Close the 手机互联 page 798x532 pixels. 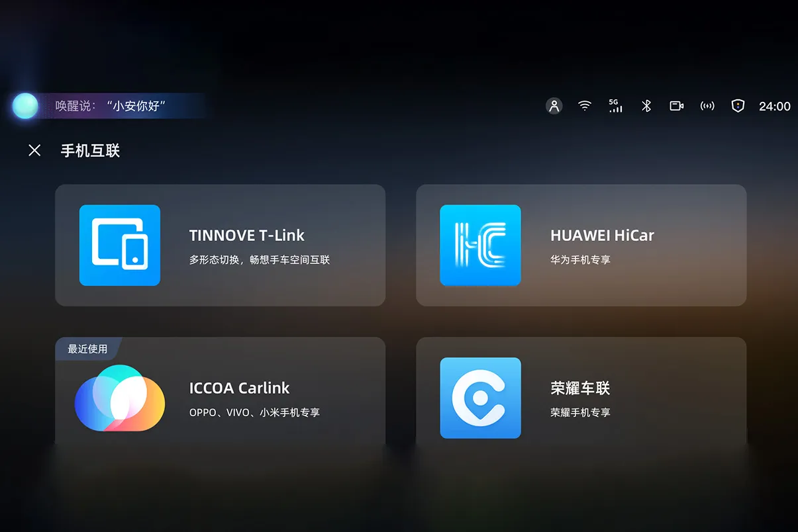point(34,150)
